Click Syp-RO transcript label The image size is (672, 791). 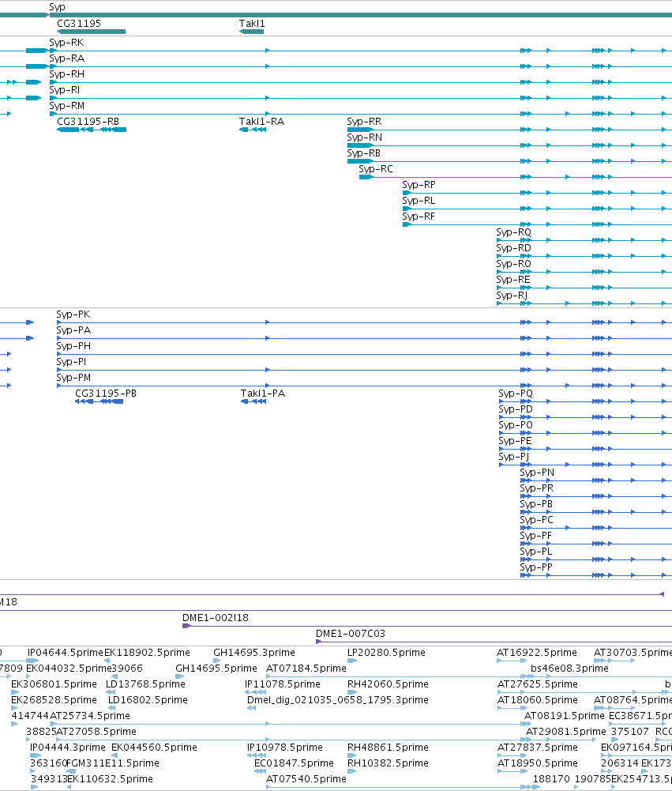(x=514, y=264)
